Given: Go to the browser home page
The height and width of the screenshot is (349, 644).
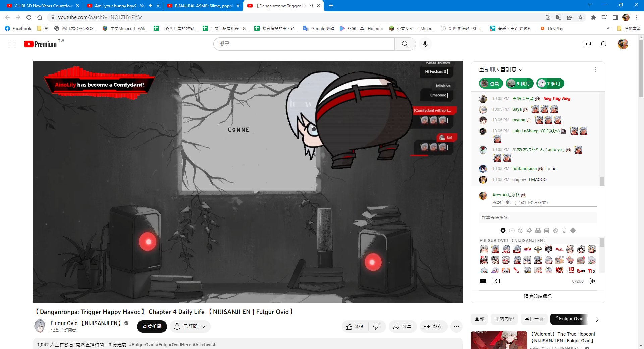Looking at the screenshot, I should 40,17.
